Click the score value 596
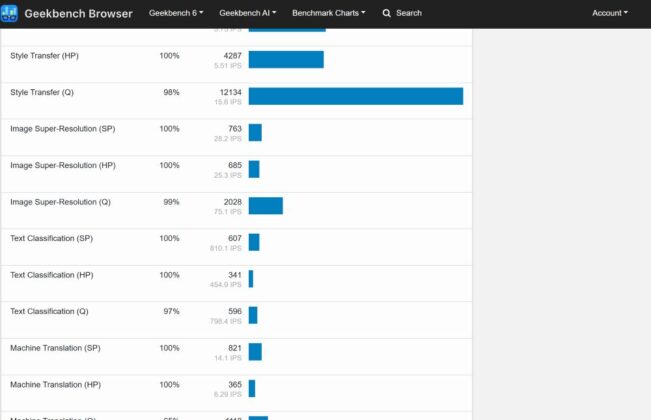This screenshot has width=651, height=420. click(x=235, y=311)
